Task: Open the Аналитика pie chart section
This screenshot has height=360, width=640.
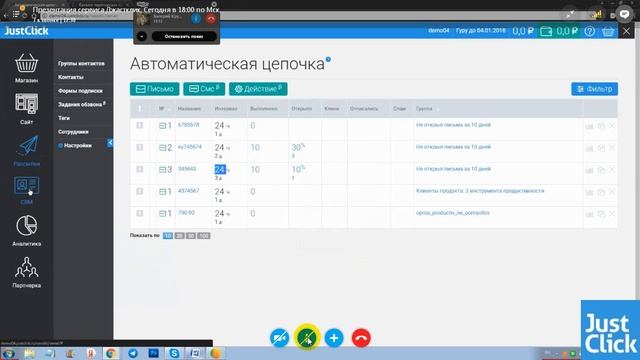Action: tap(27, 231)
